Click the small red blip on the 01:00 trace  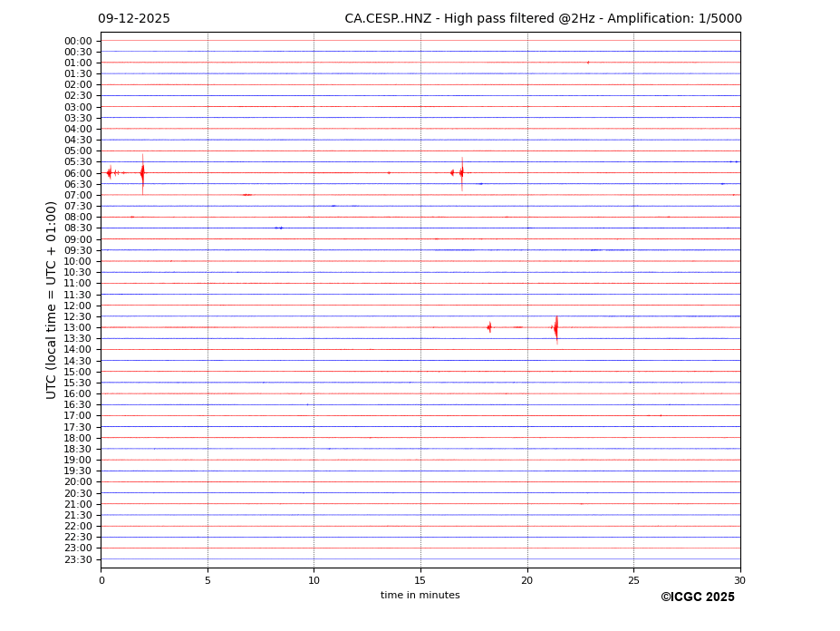coord(588,63)
